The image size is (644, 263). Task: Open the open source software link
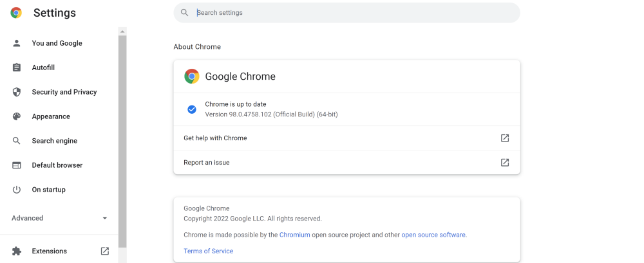[433, 235]
